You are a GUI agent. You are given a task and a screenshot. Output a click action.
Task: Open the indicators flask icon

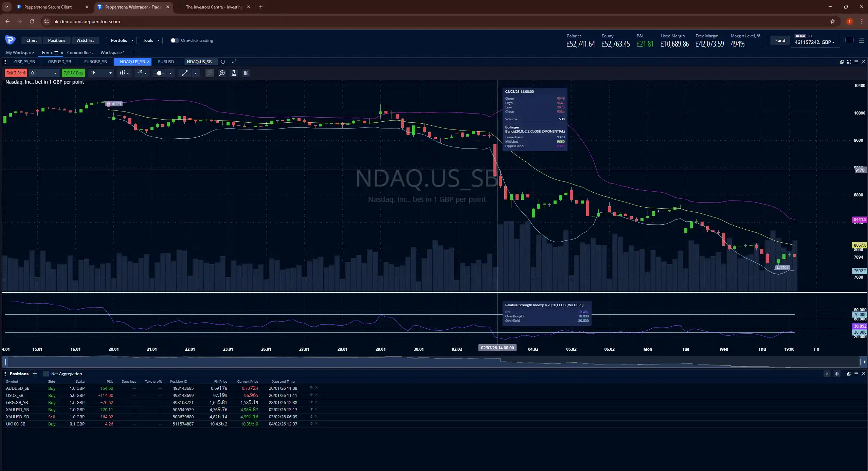coord(234,73)
